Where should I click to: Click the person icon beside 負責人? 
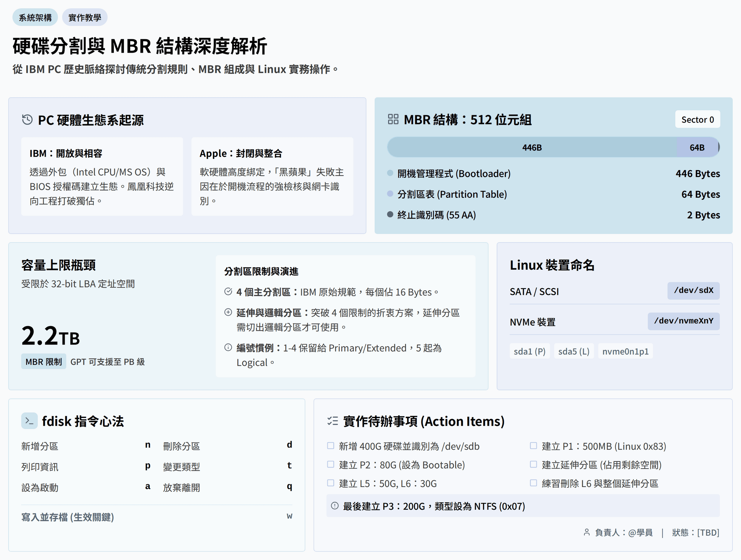click(x=586, y=532)
